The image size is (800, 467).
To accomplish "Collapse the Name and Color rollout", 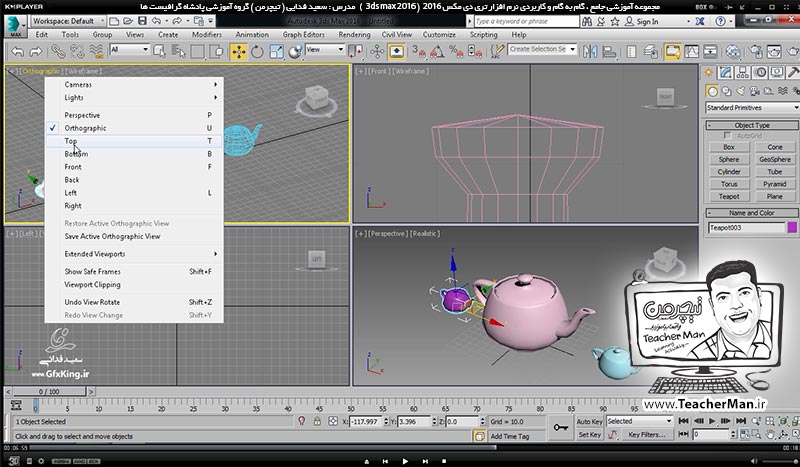I will click(752, 213).
